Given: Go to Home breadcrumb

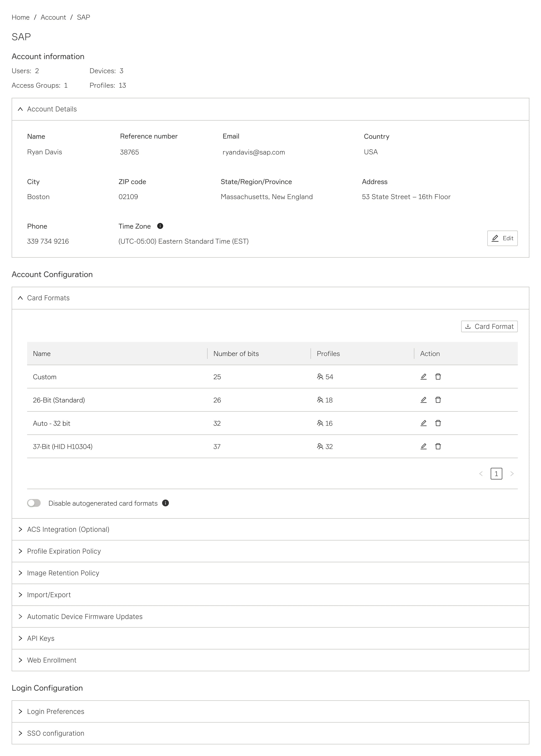Looking at the screenshot, I should pos(21,17).
